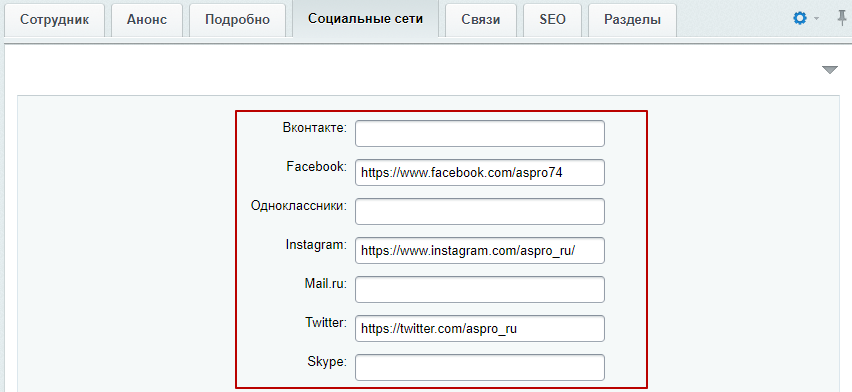Click the Instagram URL field
Viewport: 852px width, 392px height.
pos(480,250)
